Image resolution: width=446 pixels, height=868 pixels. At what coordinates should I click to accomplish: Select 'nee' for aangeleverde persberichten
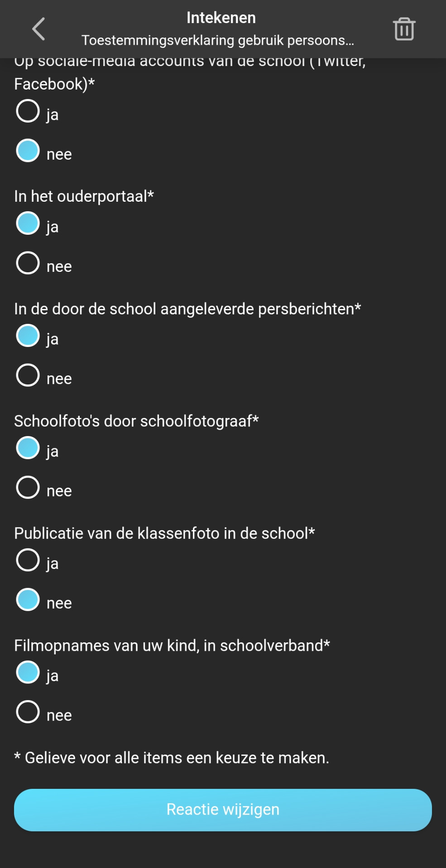[28, 375]
